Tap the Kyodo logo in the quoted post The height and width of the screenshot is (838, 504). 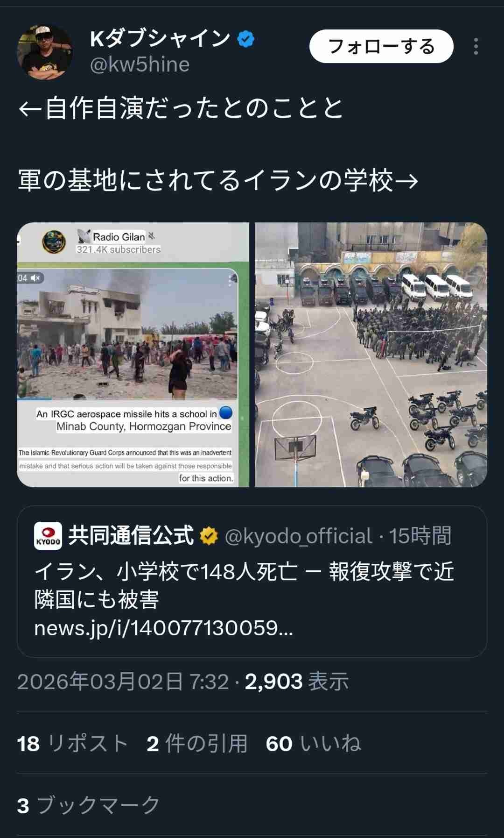(x=48, y=536)
